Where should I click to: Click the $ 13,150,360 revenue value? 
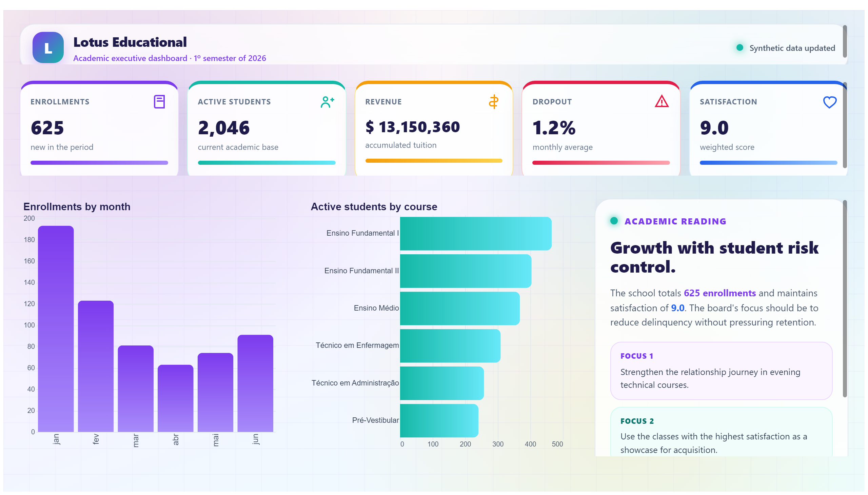pos(412,127)
